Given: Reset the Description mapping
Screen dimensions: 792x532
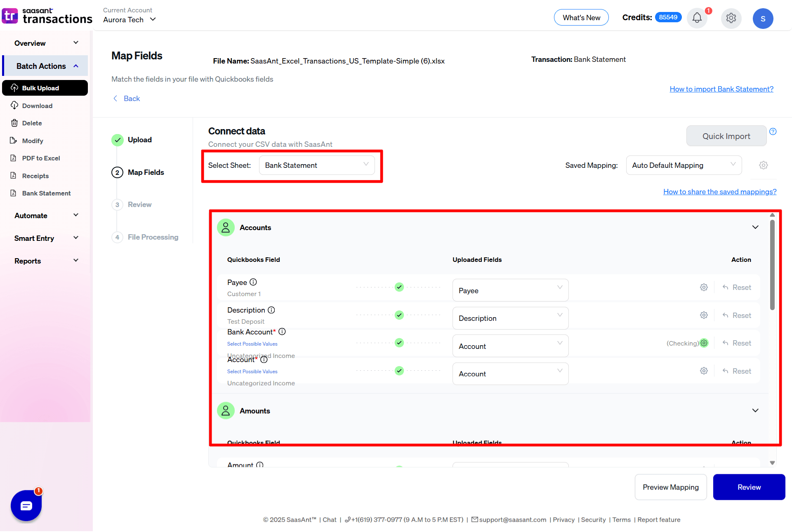Looking at the screenshot, I should (737, 315).
